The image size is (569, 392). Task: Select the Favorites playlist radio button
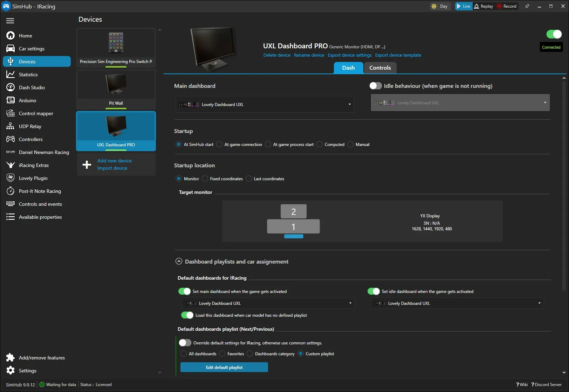pos(222,353)
